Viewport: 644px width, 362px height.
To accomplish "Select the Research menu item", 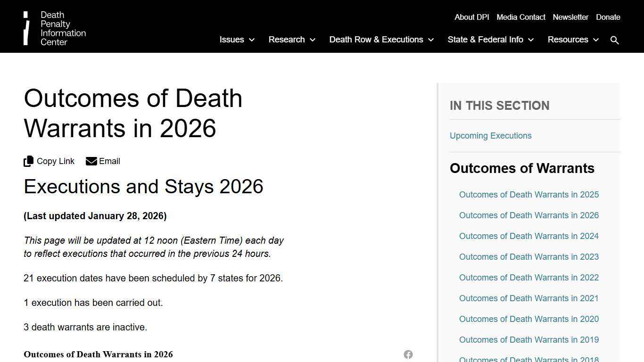I will coord(287,40).
